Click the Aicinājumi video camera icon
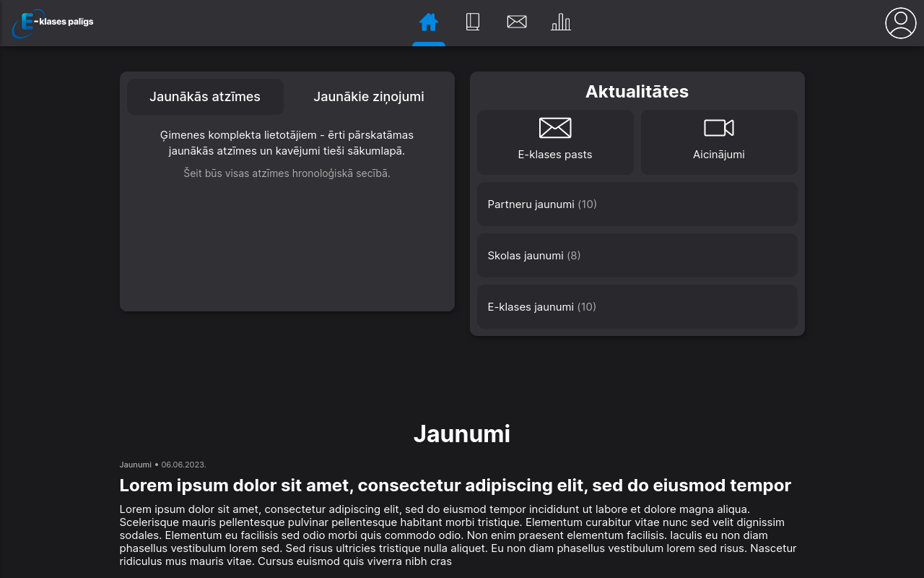Viewport: 924px width, 578px height. click(x=719, y=127)
